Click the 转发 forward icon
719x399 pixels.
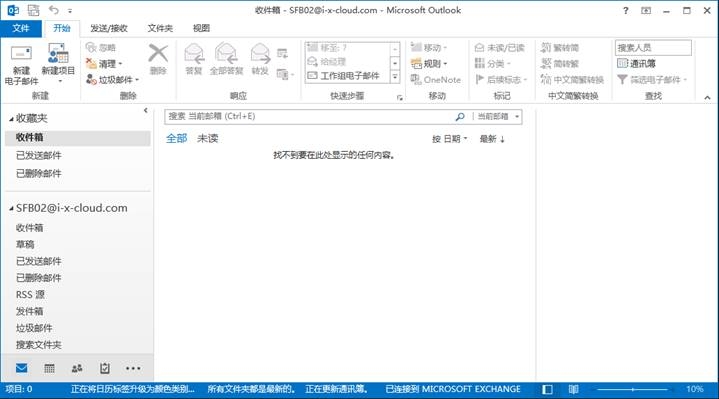point(260,54)
